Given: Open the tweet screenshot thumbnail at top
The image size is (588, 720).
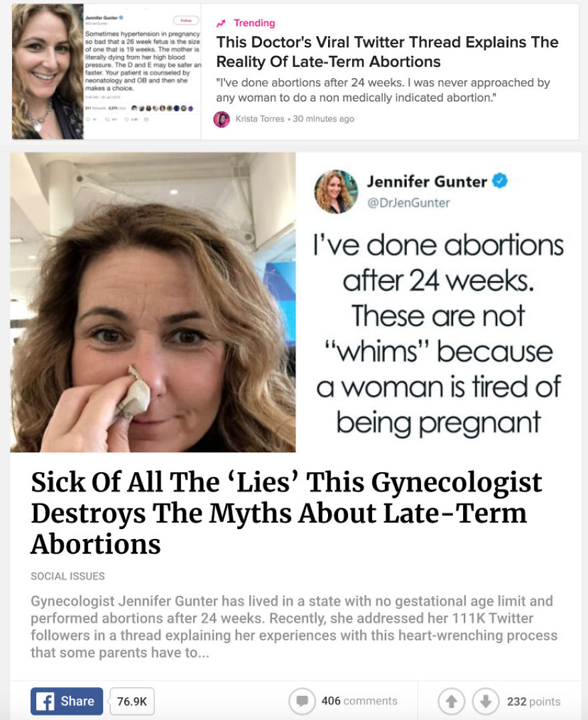Looking at the screenshot, I should pos(106,71).
